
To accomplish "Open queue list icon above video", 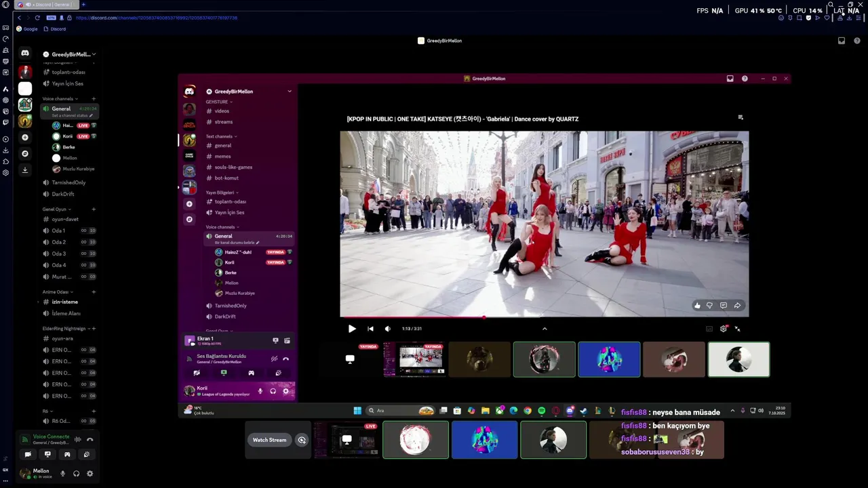I will click(741, 117).
